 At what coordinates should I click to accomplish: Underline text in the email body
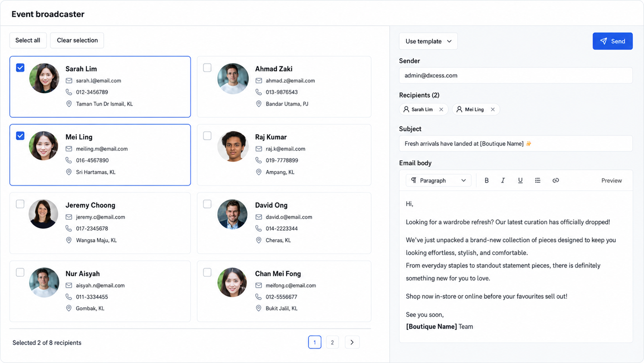[x=520, y=180]
